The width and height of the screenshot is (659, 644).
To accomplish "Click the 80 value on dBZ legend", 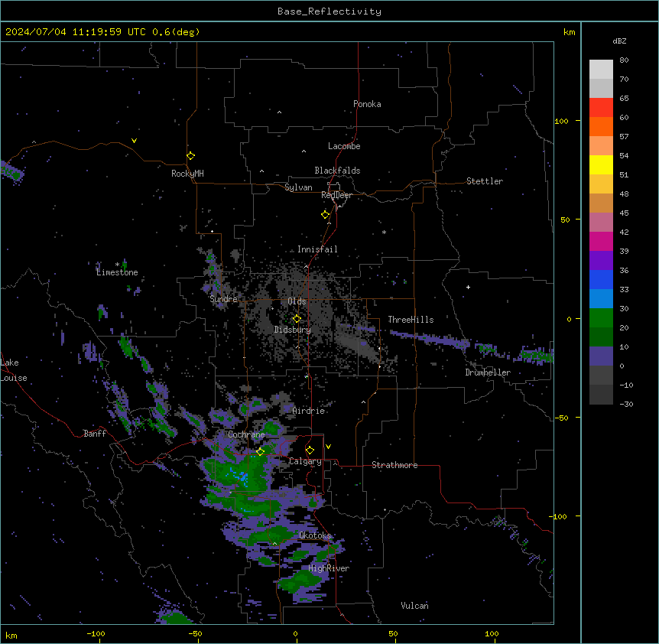I will pyautogui.click(x=624, y=60).
